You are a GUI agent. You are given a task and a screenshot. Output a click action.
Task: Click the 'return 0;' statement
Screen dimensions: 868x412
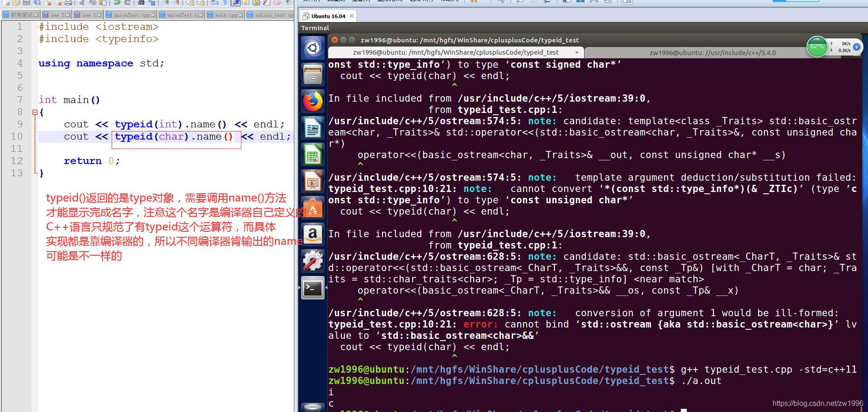pyautogui.click(x=92, y=161)
